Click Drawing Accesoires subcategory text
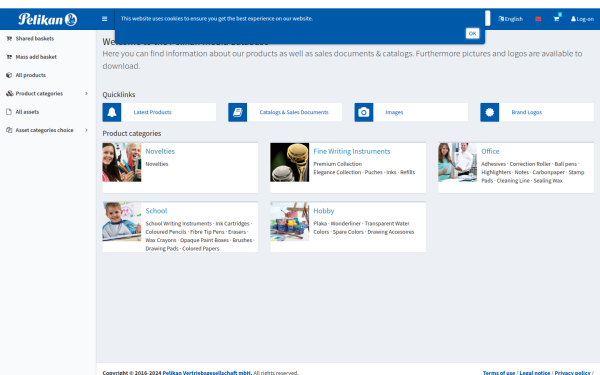The image size is (600, 375). pyautogui.click(x=391, y=232)
